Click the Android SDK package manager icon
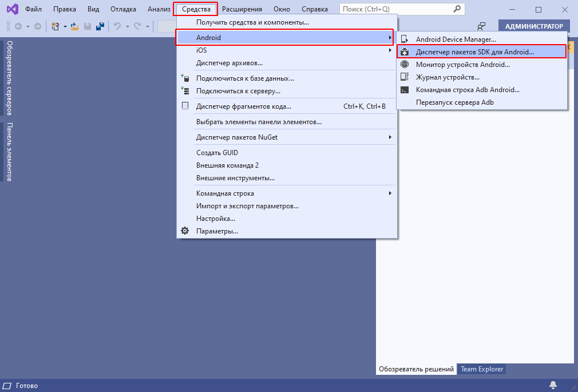Viewport: 578px width, 392px height. click(x=405, y=52)
